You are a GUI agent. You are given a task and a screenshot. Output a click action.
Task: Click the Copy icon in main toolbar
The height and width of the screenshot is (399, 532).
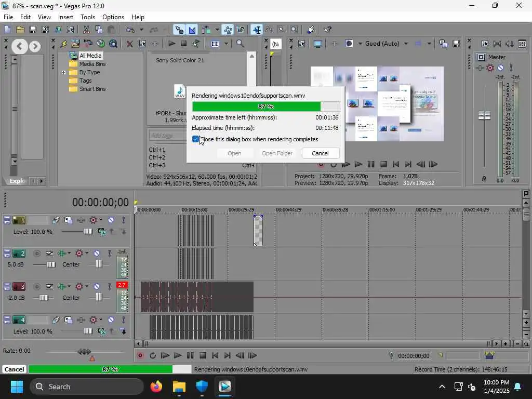point(99,30)
